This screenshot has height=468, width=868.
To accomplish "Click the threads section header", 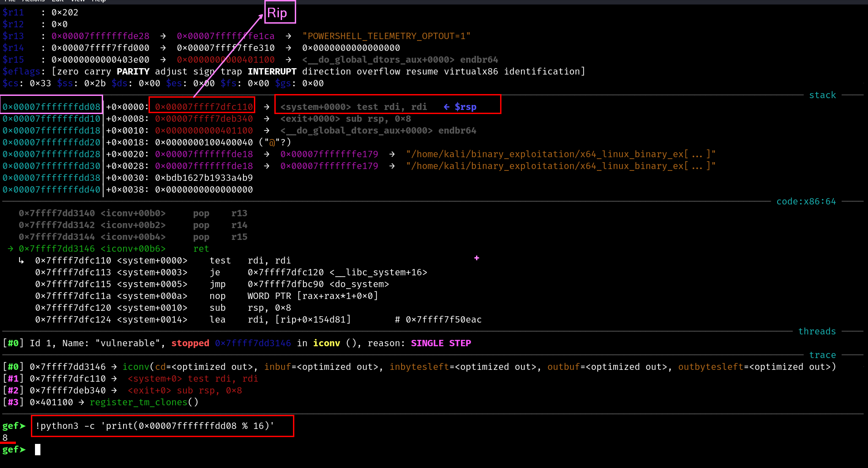I will tap(817, 331).
